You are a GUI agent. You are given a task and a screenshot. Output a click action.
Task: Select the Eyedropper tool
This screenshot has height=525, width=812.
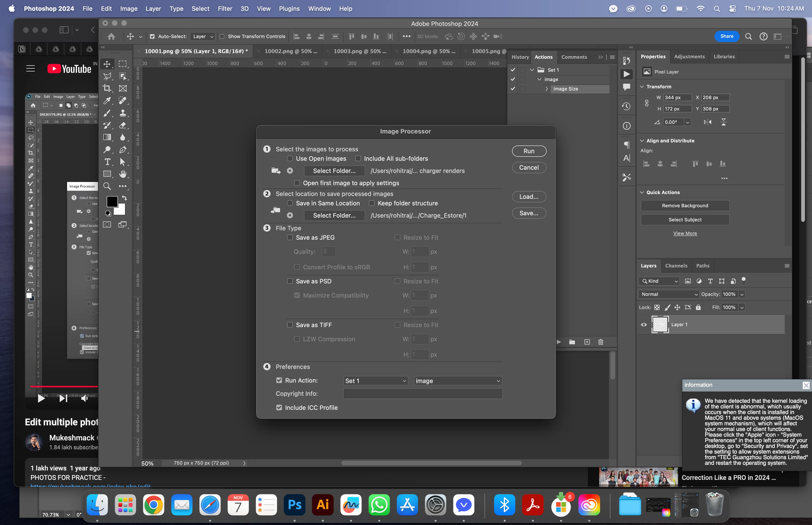pyautogui.click(x=107, y=101)
